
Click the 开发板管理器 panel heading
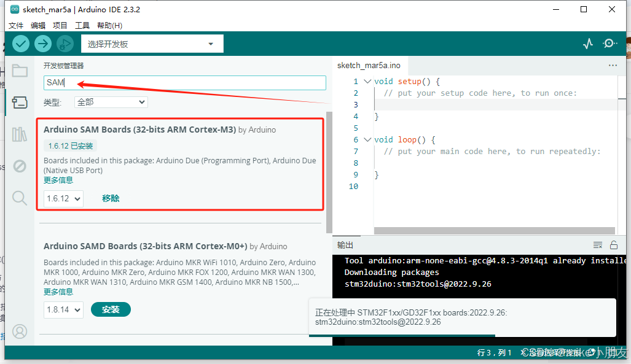click(x=63, y=66)
